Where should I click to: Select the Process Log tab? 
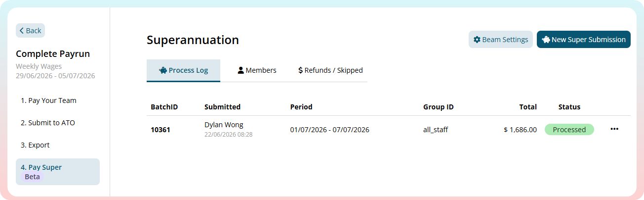pyautogui.click(x=183, y=70)
